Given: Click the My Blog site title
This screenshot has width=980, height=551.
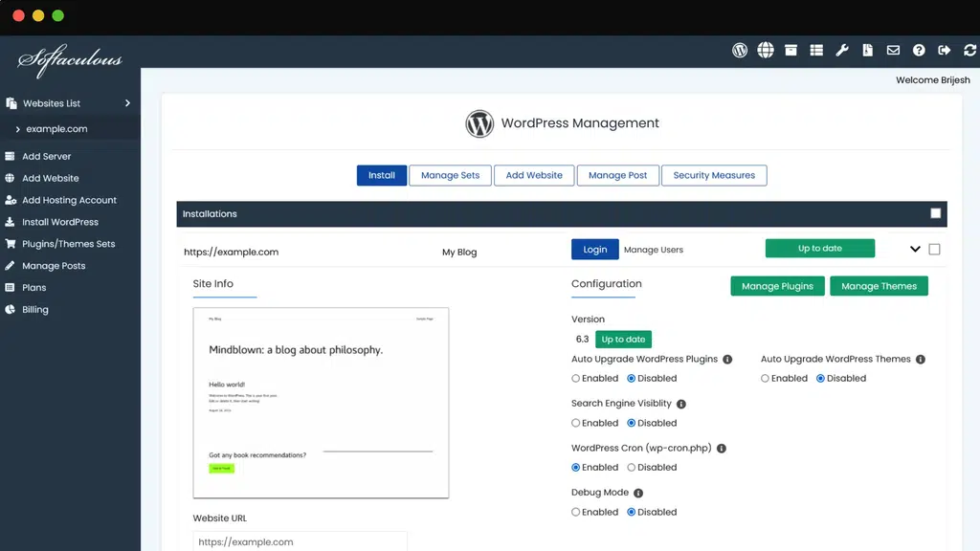Looking at the screenshot, I should pyautogui.click(x=459, y=253).
